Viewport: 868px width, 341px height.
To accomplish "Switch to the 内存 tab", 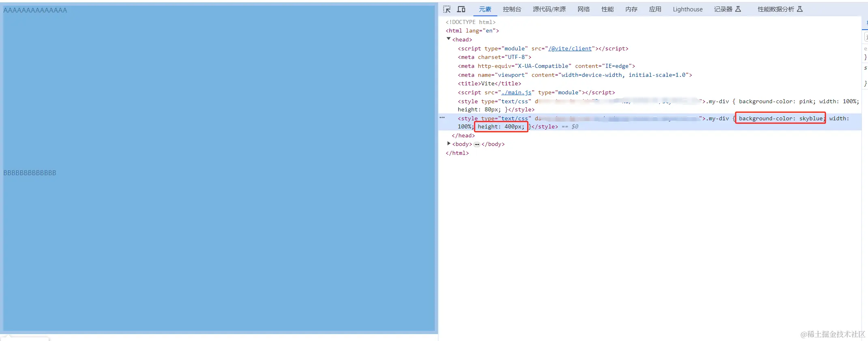I will 631,9.
